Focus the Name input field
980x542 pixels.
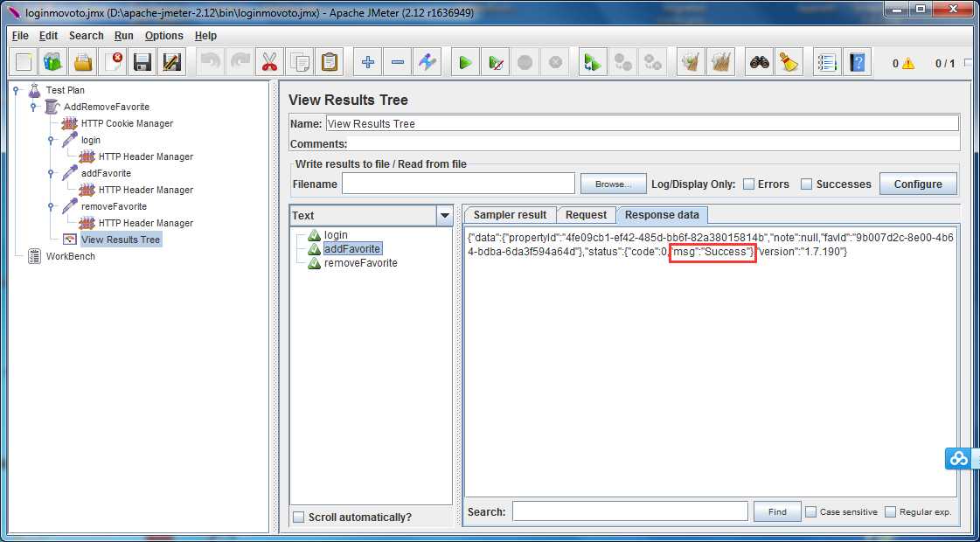(643, 123)
